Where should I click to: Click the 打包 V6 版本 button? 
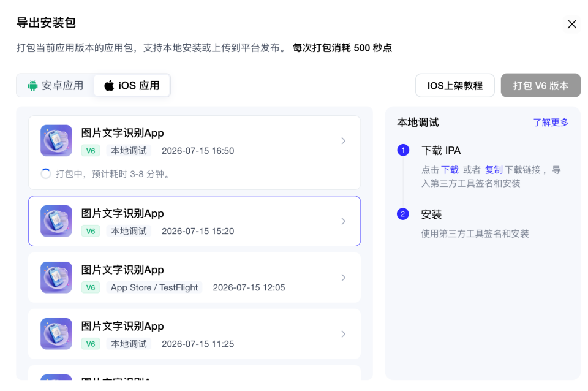click(541, 86)
